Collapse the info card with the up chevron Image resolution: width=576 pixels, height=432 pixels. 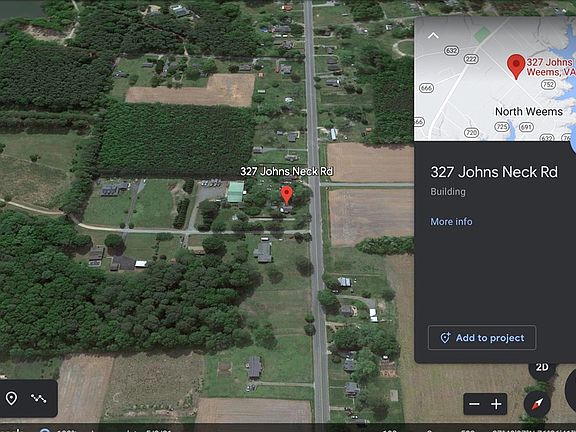pyautogui.click(x=433, y=36)
